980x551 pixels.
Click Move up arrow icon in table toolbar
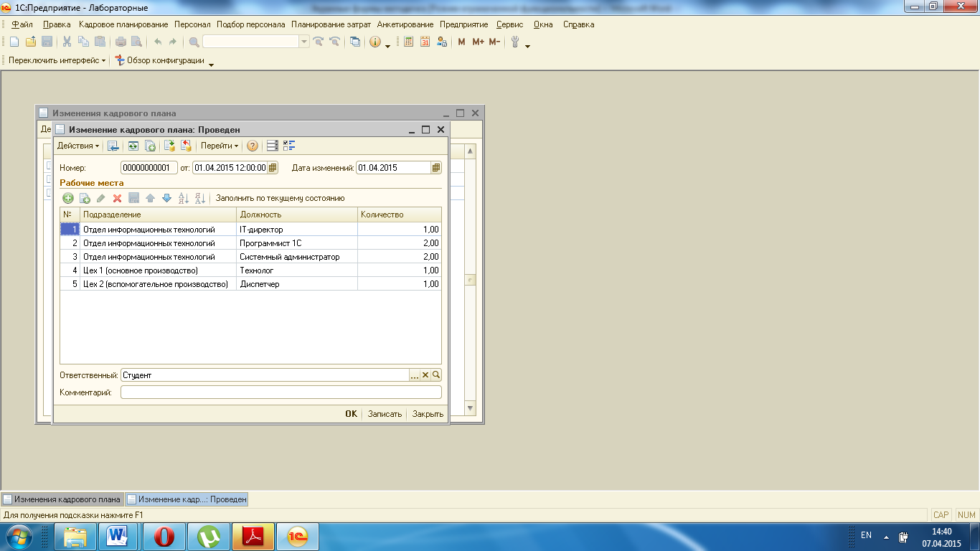pyautogui.click(x=150, y=198)
